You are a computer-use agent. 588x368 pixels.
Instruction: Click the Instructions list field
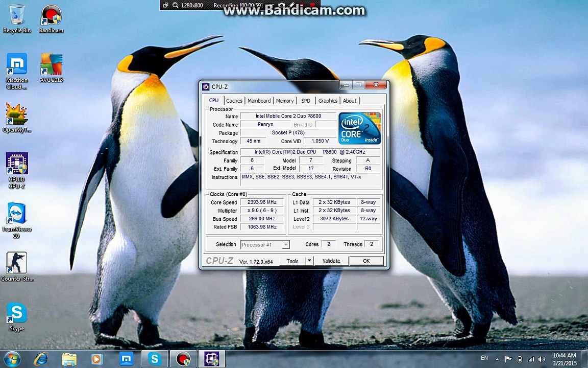pyautogui.click(x=310, y=179)
